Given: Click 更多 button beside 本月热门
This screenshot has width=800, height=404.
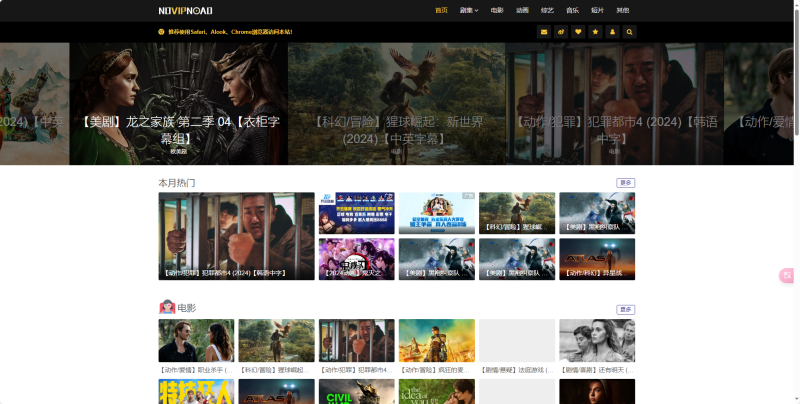Looking at the screenshot, I should point(625,183).
